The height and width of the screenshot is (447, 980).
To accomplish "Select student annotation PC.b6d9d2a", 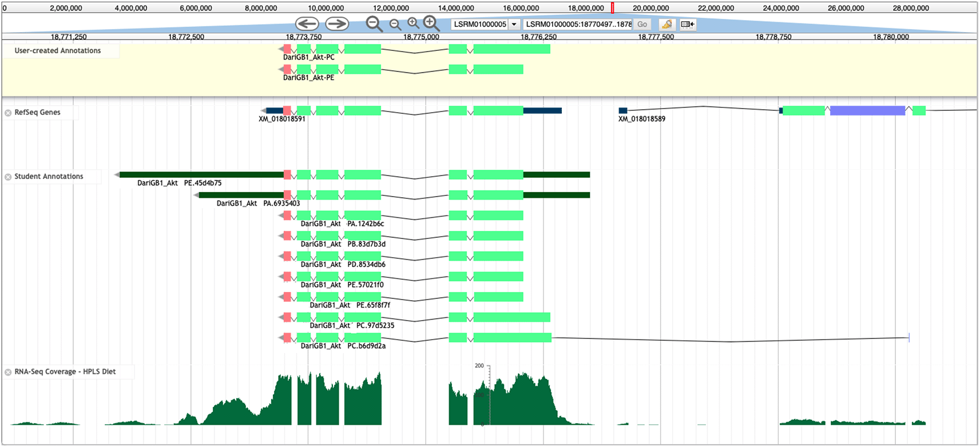I will pyautogui.click(x=343, y=346).
